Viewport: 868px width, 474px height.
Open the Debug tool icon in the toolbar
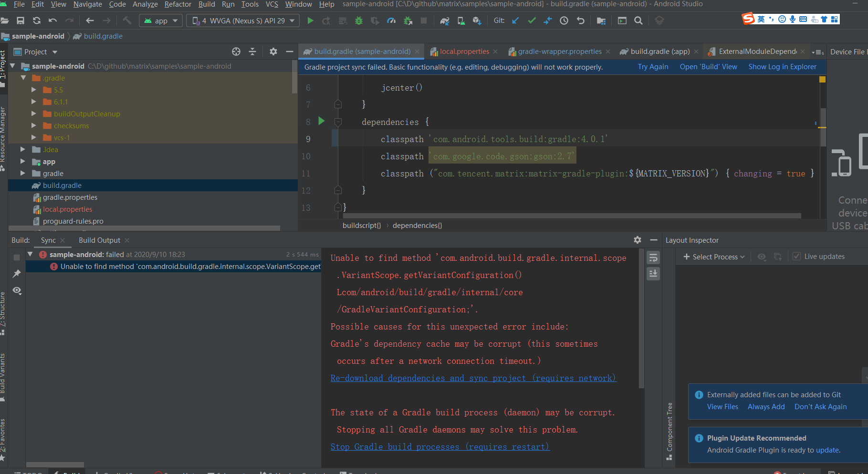point(358,21)
